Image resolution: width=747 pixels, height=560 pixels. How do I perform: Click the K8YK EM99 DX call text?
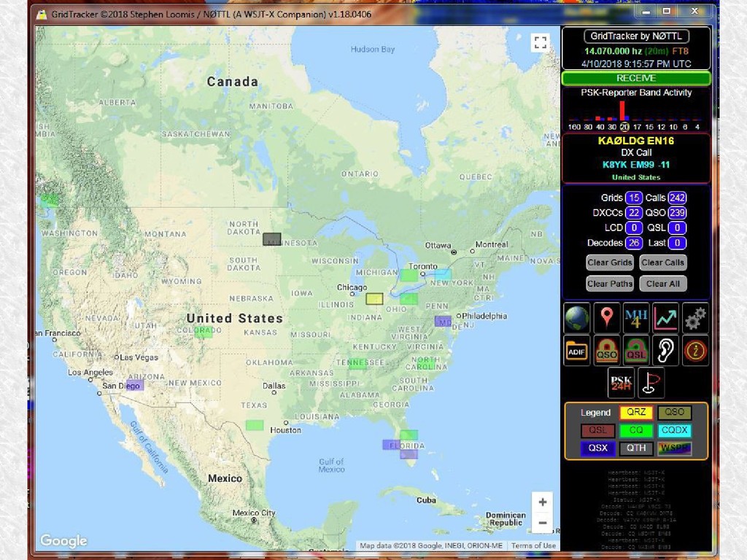[x=636, y=165]
